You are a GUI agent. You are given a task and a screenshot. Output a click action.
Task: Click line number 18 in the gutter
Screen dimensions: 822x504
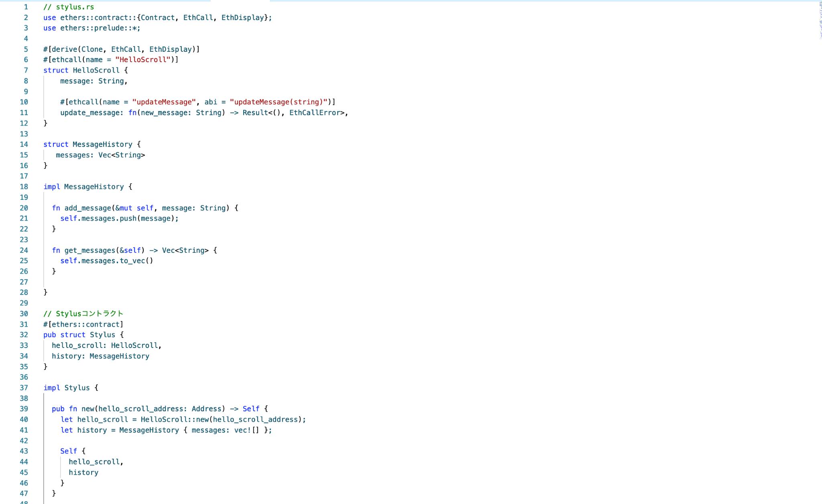24,187
